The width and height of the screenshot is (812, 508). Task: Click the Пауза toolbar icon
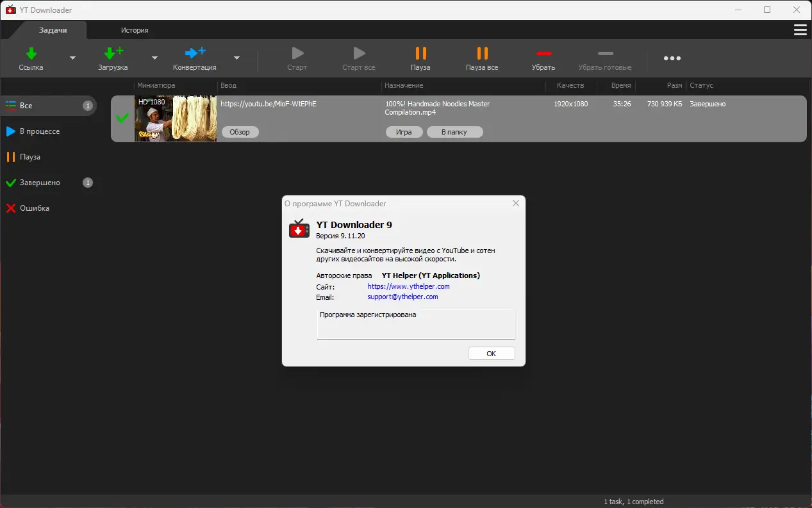[x=420, y=53]
